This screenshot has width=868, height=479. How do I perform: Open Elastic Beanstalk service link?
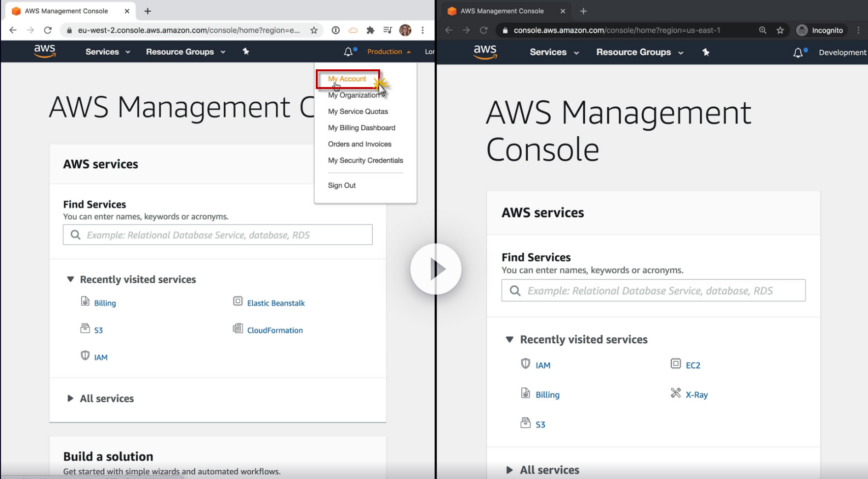tap(276, 303)
